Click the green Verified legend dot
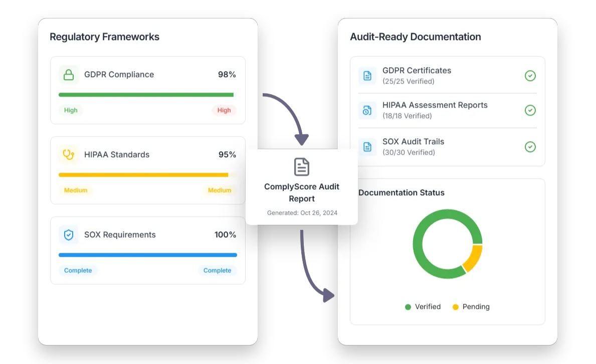The image size is (596, 364). click(x=408, y=307)
